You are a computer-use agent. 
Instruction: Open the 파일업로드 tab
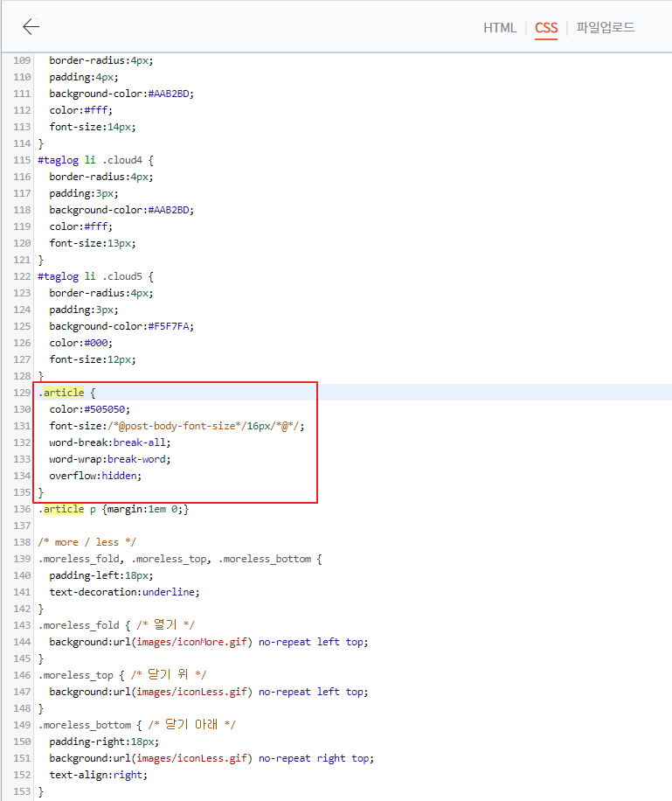click(605, 27)
